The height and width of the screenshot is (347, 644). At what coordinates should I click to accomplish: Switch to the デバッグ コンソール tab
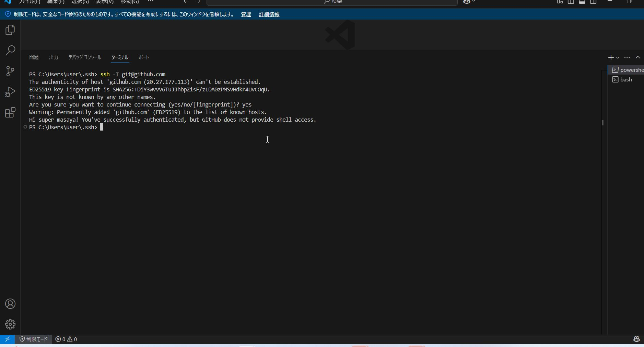[x=85, y=57]
